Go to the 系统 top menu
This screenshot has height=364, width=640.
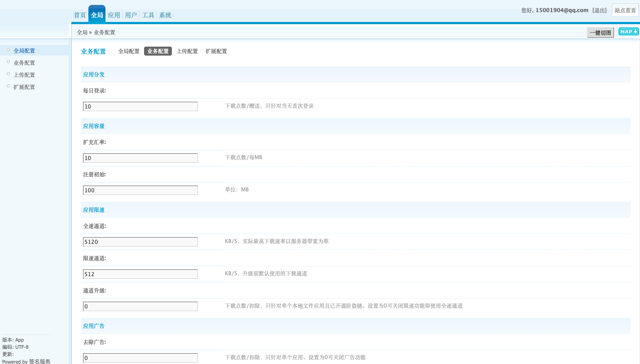point(165,15)
